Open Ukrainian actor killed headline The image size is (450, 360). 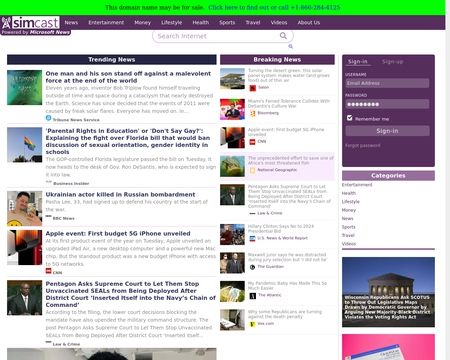click(x=120, y=194)
